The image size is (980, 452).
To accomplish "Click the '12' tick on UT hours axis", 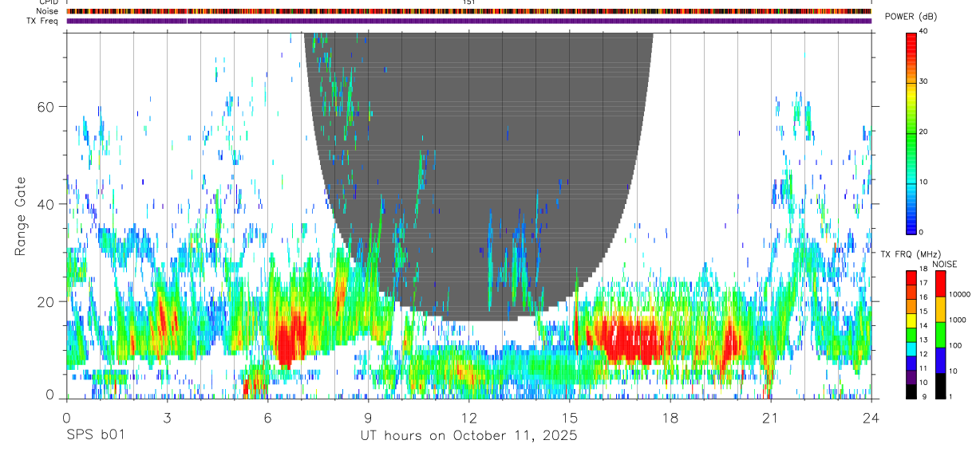I will [x=469, y=416].
